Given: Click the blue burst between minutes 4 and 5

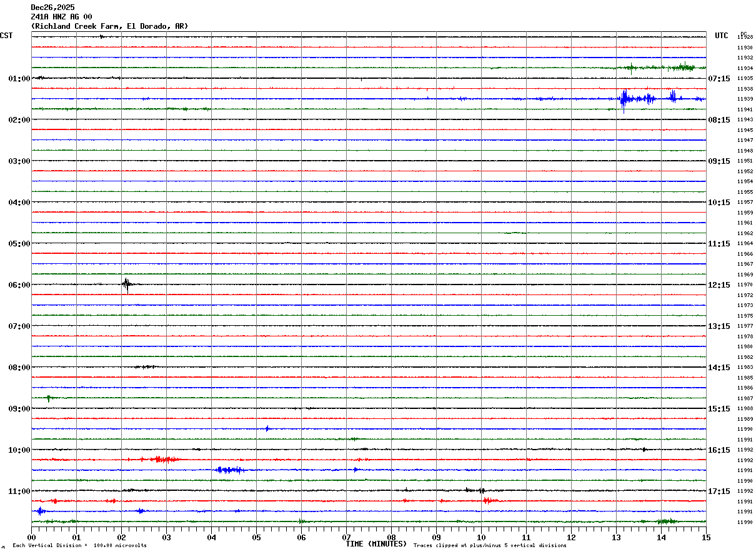Looking at the screenshot, I should (229, 470).
